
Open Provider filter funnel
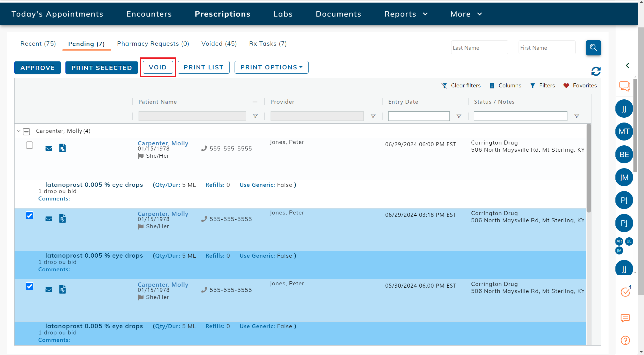coord(373,116)
